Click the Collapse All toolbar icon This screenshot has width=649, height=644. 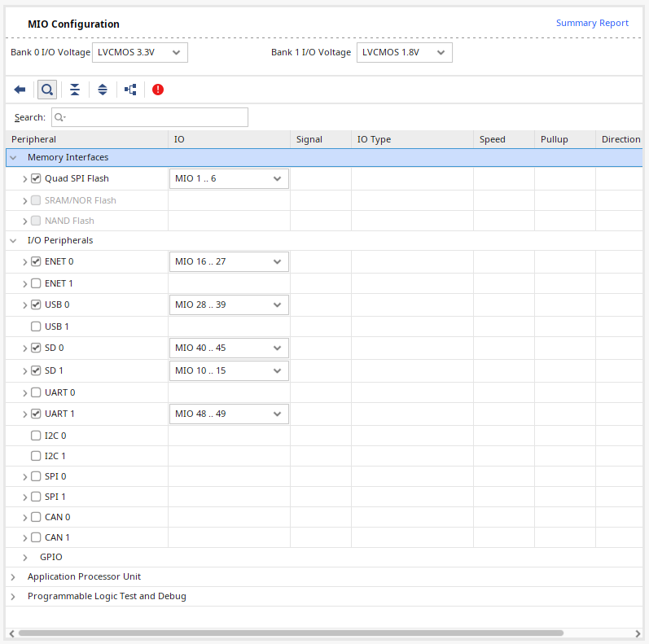coord(75,90)
